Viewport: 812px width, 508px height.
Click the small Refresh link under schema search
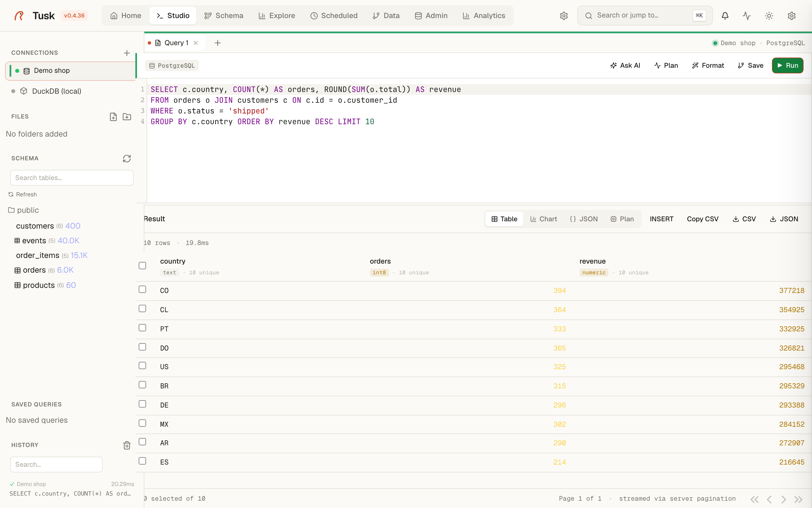tap(23, 194)
